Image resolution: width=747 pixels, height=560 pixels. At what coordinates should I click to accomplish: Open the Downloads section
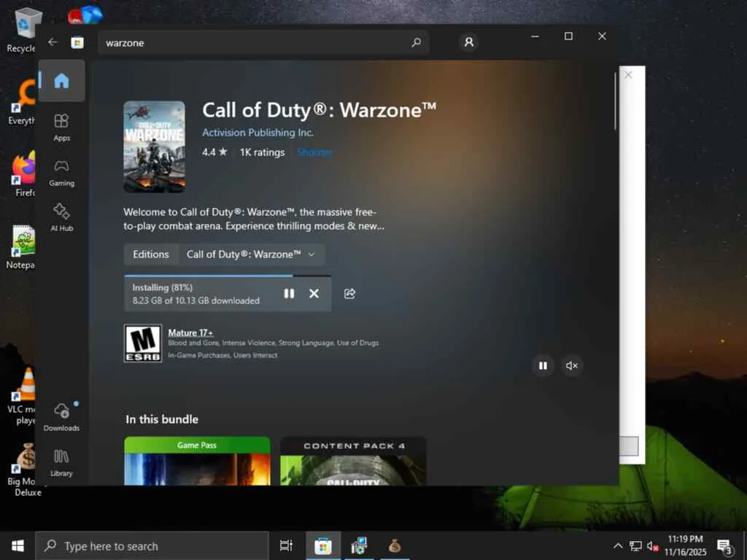[x=61, y=417]
